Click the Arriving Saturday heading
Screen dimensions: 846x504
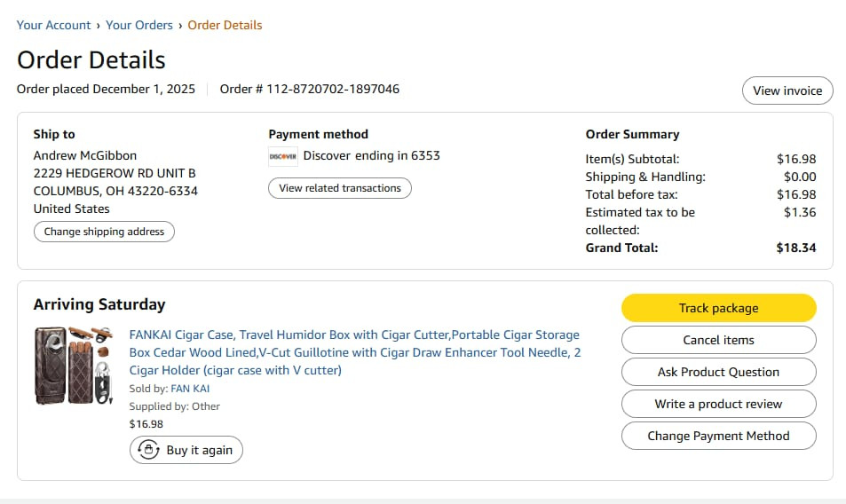[x=99, y=304]
